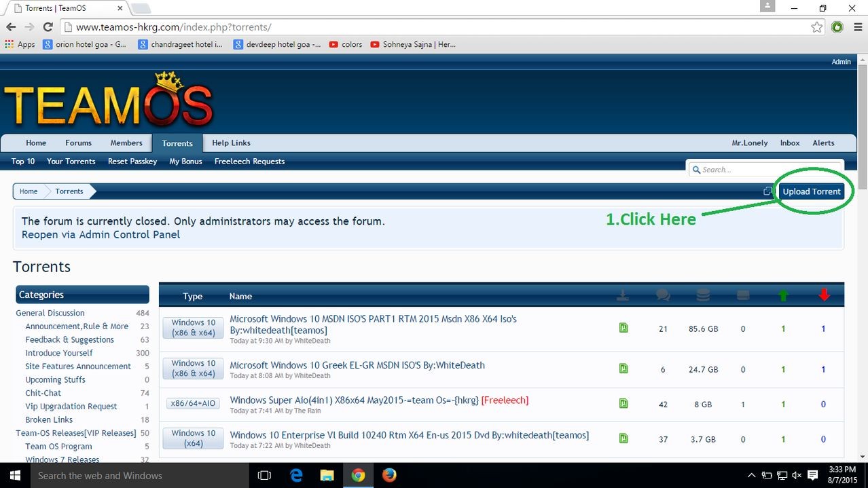Open the Forums navigation tab
868x488 pixels.
[78, 143]
